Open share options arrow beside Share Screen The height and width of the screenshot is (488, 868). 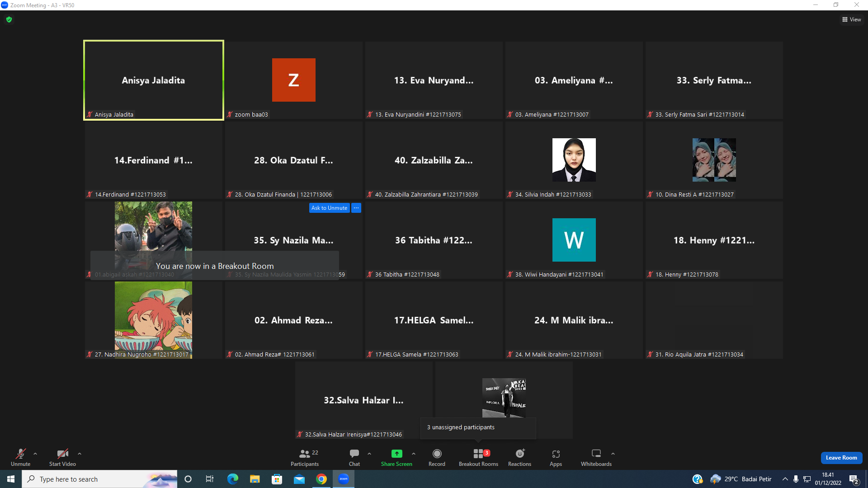(x=414, y=454)
